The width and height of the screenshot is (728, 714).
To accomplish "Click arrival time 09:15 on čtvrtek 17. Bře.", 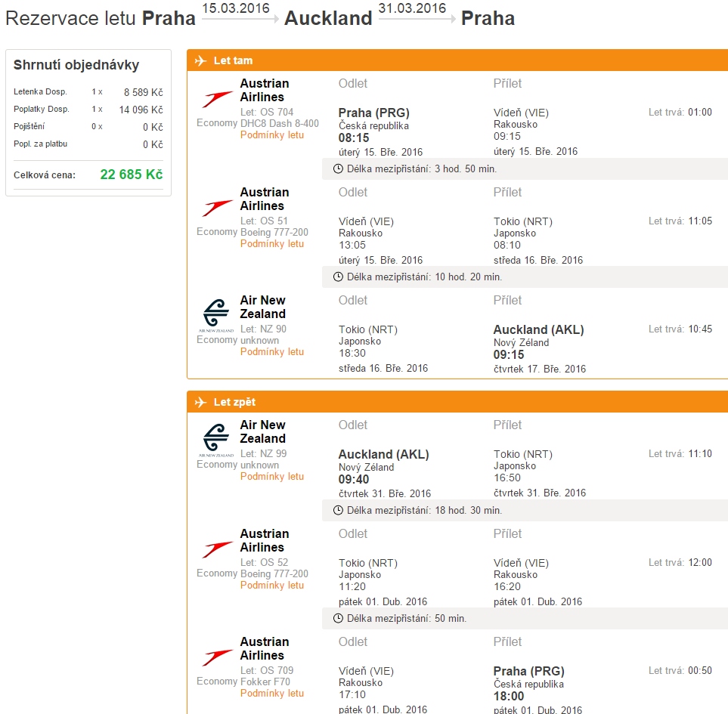I will [x=509, y=355].
